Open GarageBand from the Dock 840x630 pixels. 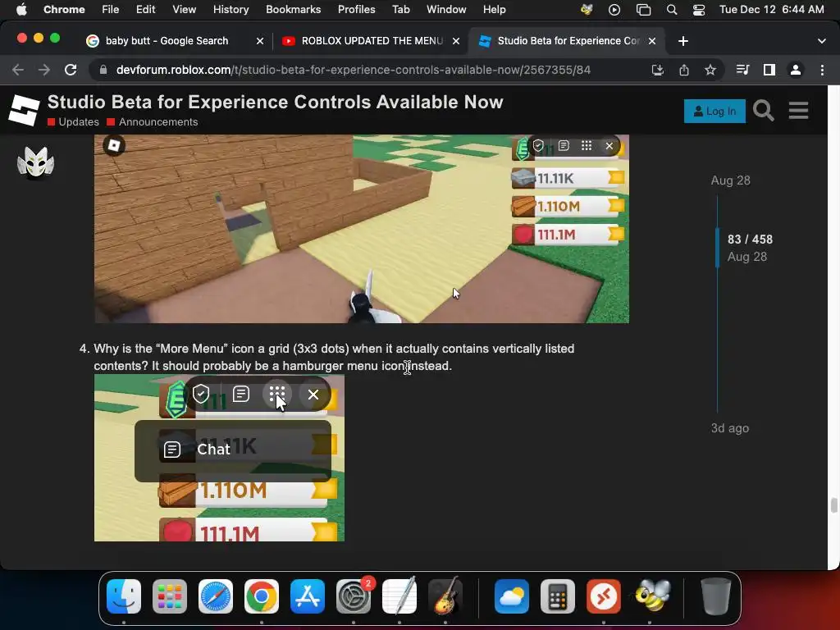445,596
